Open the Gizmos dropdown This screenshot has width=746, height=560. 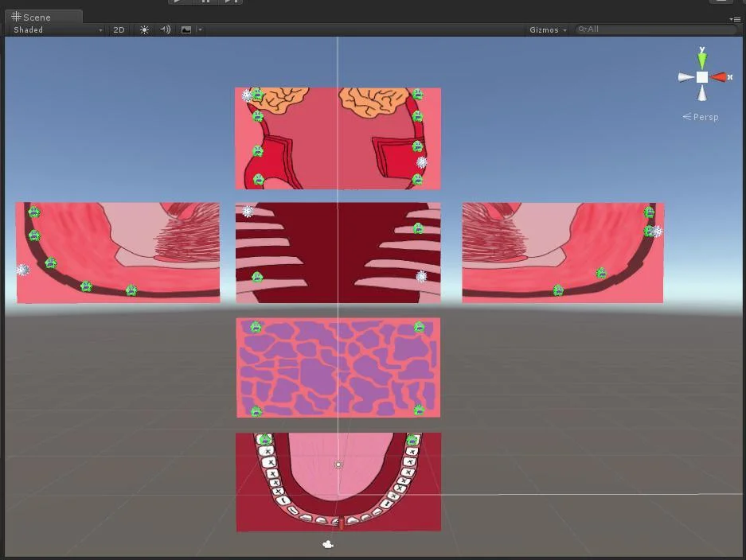point(548,30)
